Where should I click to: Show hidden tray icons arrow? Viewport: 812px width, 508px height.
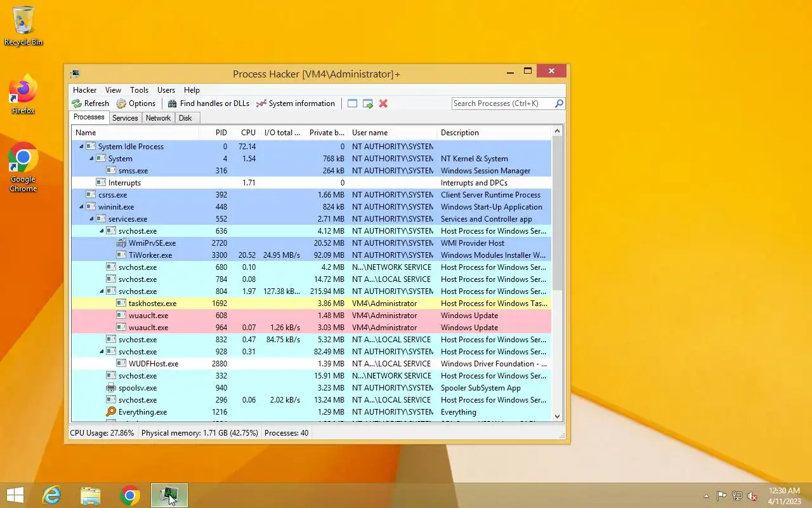[706, 496]
